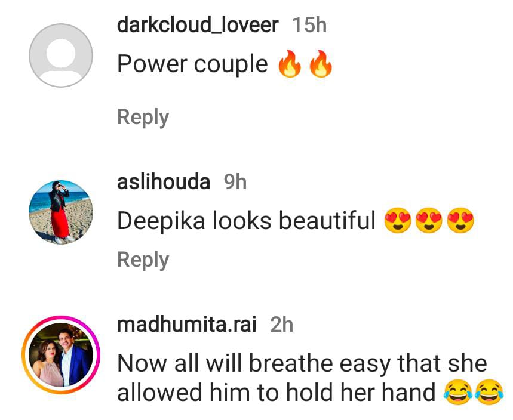The width and height of the screenshot is (513, 420).
Task: Open darkcloud_loveer's default avatar profile picture
Action: pos(61,55)
